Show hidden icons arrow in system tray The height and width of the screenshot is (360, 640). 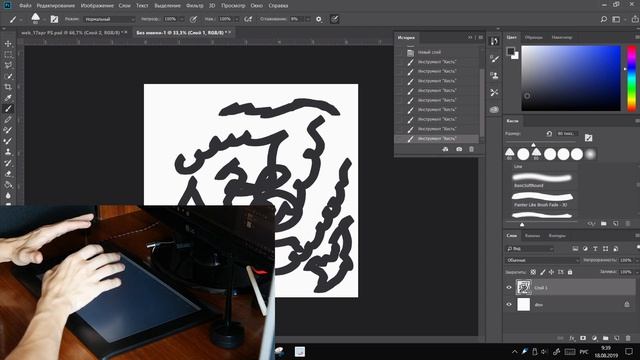click(514, 351)
